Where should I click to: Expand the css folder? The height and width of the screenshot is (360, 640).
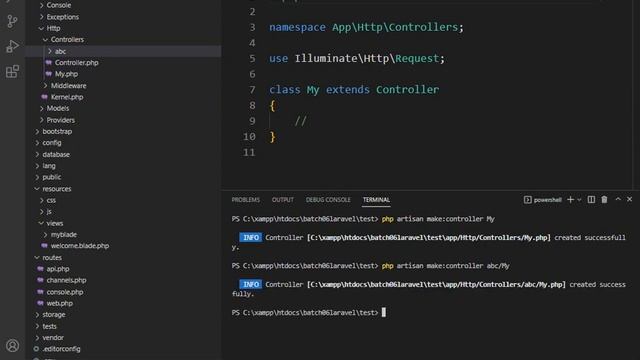[x=42, y=200]
